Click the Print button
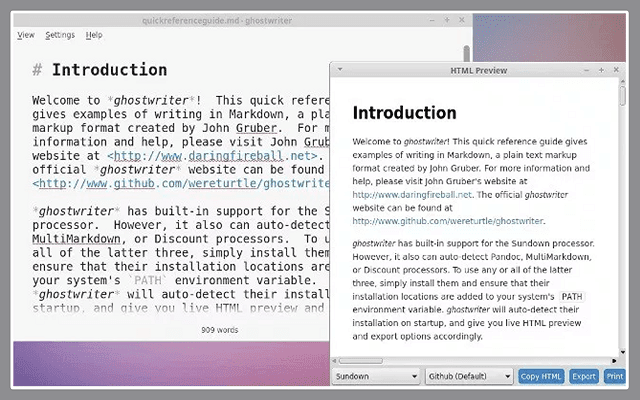Image resolution: width=640 pixels, height=400 pixels. (614, 377)
